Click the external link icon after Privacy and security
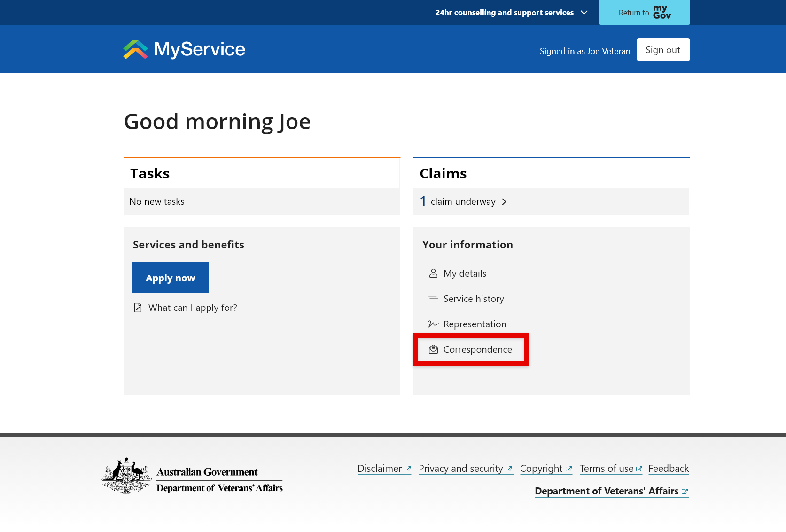 (508, 469)
